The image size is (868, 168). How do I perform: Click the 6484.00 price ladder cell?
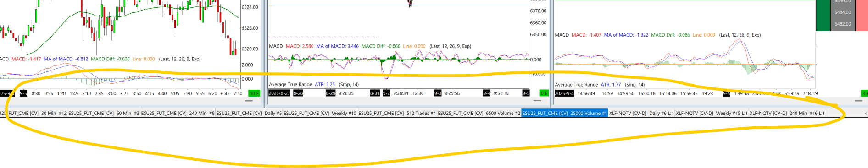click(x=843, y=12)
